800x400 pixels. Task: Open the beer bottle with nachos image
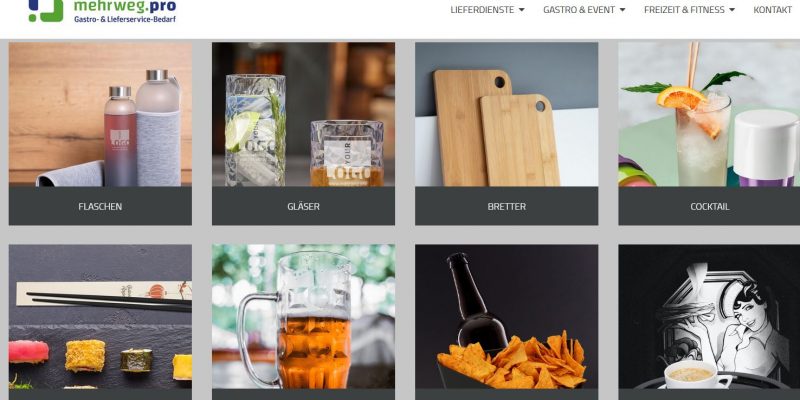coord(506,316)
